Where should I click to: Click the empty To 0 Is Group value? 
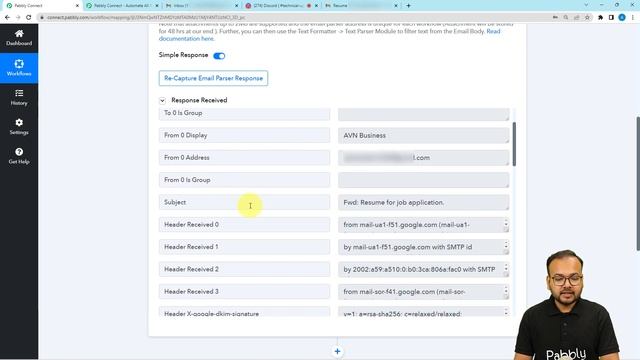423,114
